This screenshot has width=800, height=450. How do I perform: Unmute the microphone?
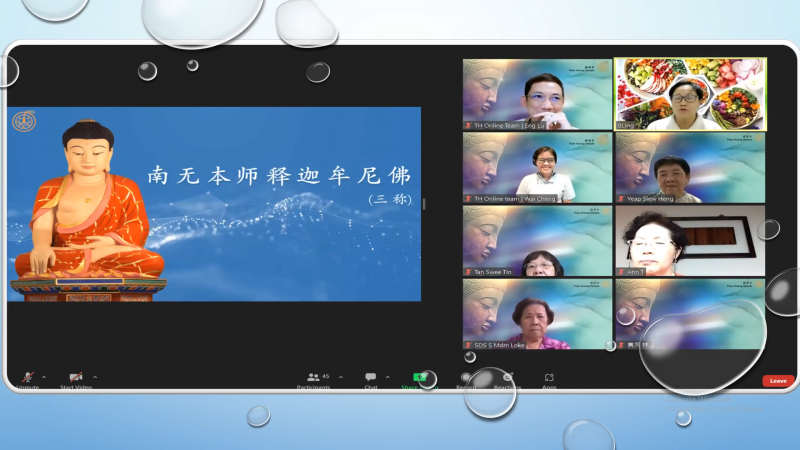pyautogui.click(x=27, y=377)
